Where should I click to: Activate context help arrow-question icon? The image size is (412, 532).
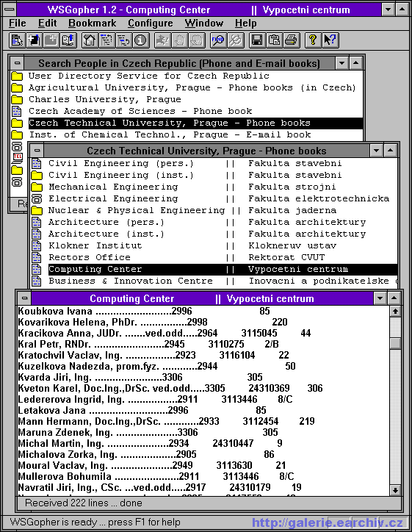(x=330, y=40)
